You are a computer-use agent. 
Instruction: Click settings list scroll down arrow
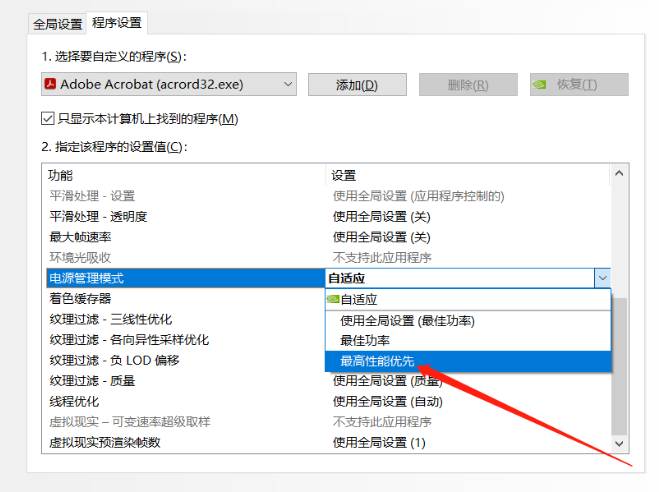click(x=619, y=444)
